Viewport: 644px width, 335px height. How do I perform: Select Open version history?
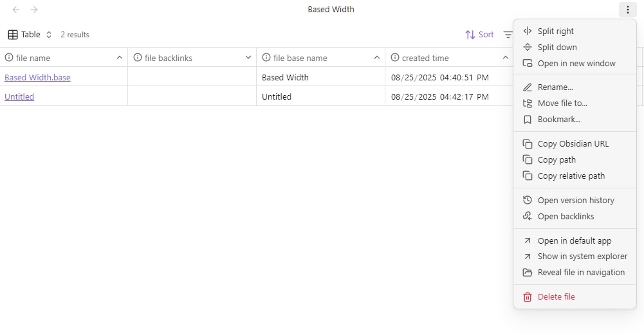tap(575, 201)
